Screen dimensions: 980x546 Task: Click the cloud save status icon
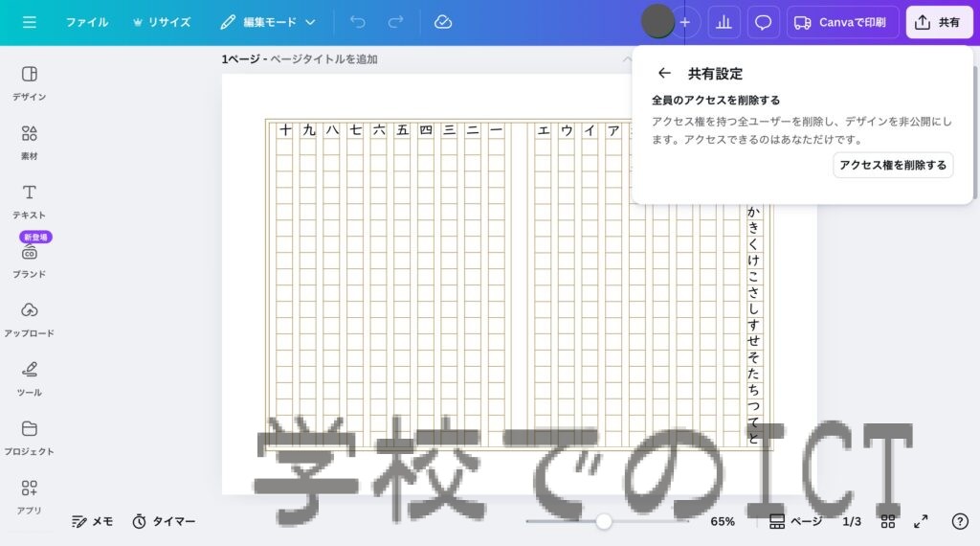[x=442, y=22]
